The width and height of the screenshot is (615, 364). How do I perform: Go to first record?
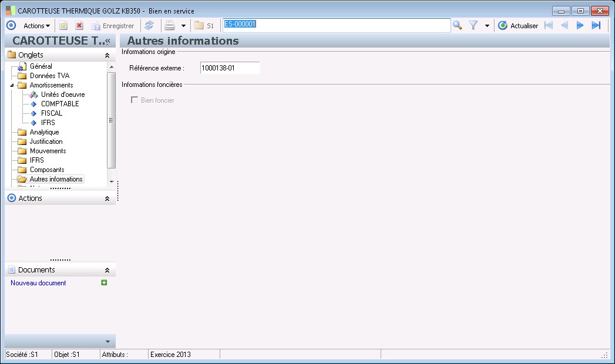[x=549, y=25]
